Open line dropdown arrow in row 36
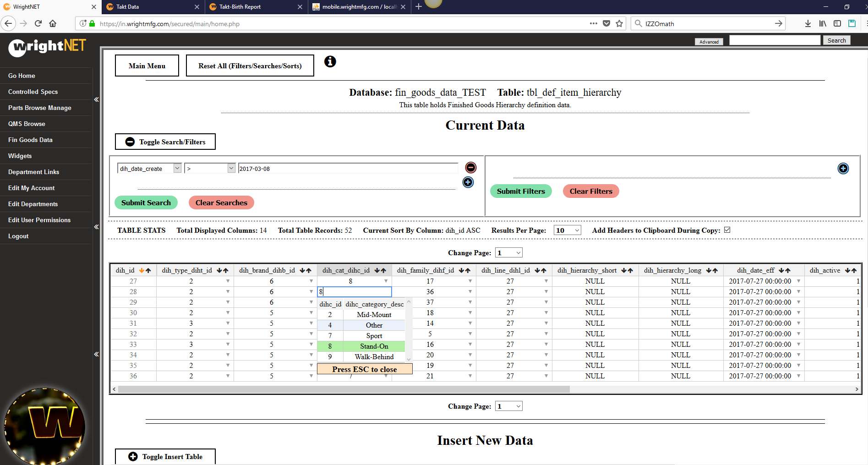Viewport: 868px width, 465px height. [x=546, y=376]
